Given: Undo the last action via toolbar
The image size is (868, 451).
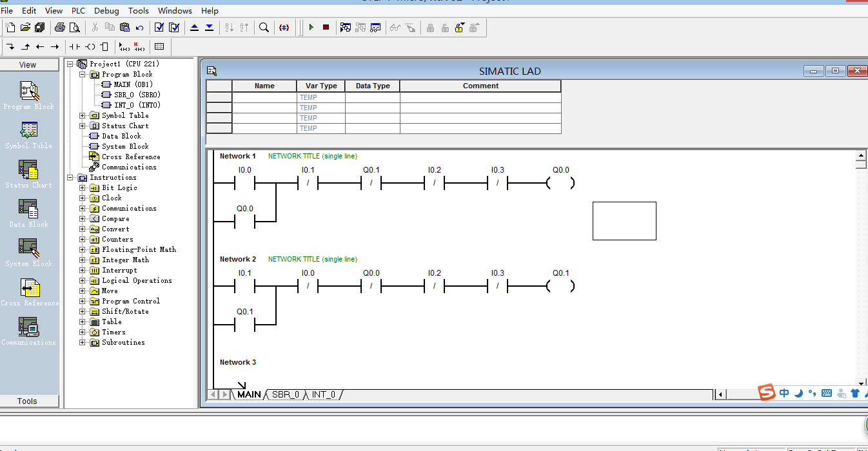Looking at the screenshot, I should tap(139, 27).
